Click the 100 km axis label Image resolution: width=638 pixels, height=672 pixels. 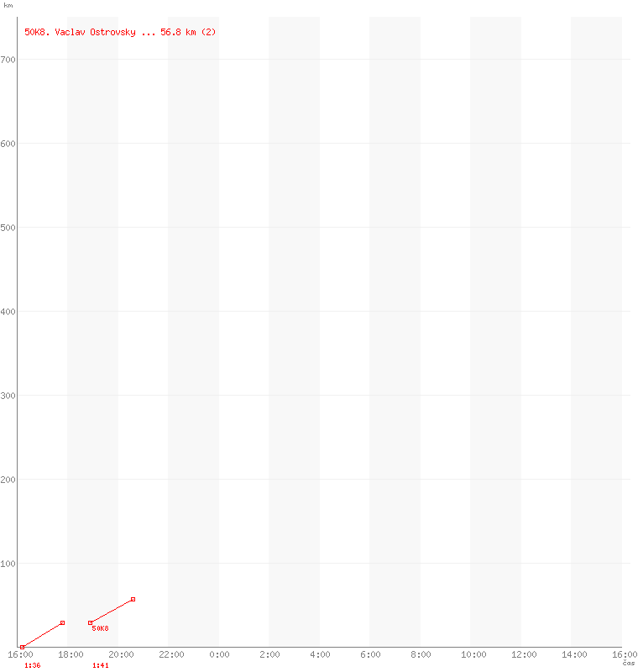pos(8,564)
